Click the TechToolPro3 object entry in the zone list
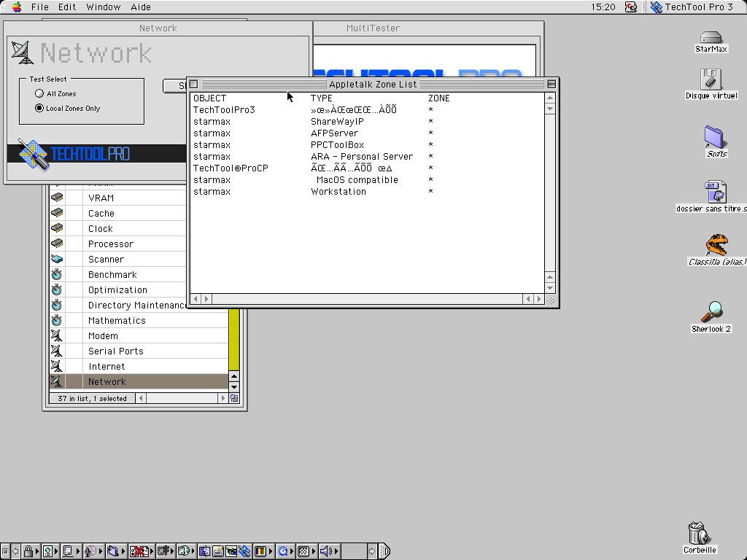 [x=224, y=109]
